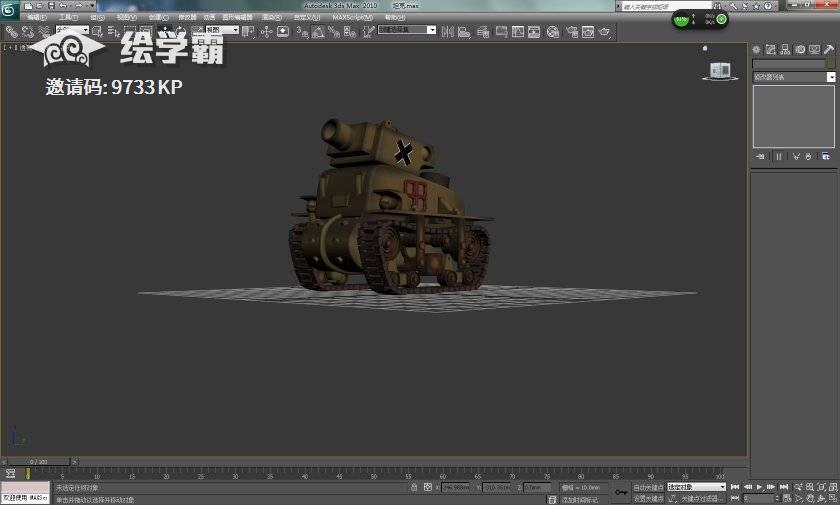Toggle the Spinner Snap button

(x=350, y=32)
